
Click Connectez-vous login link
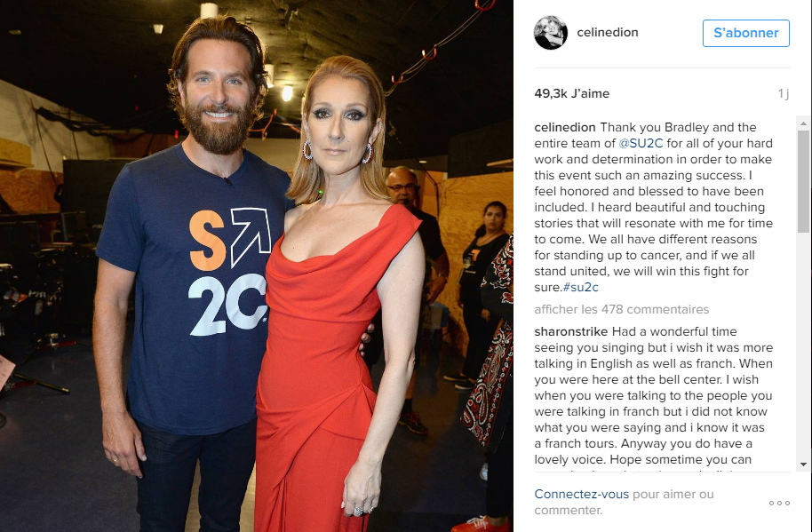coord(582,494)
